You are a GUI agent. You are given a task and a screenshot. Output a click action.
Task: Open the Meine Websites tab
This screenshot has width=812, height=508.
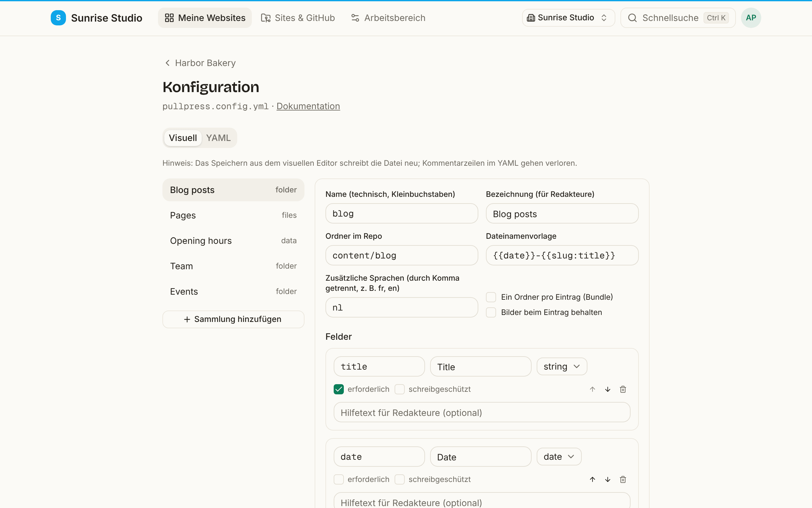pos(205,18)
